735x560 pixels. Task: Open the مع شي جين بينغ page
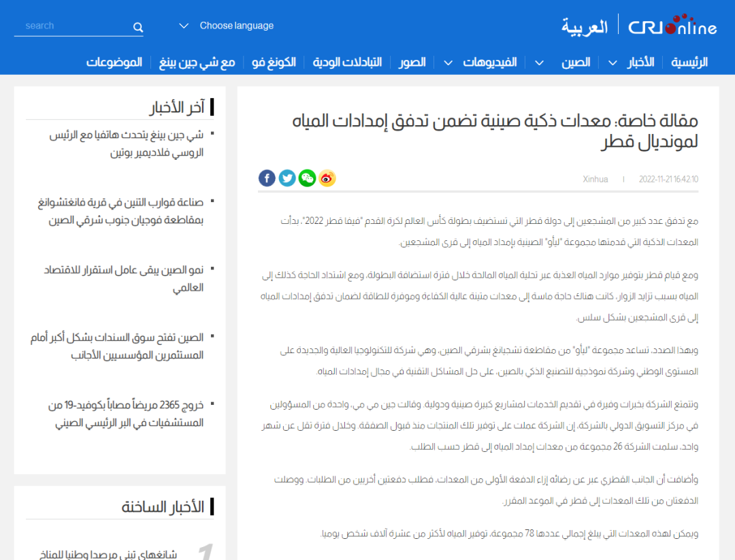(197, 62)
